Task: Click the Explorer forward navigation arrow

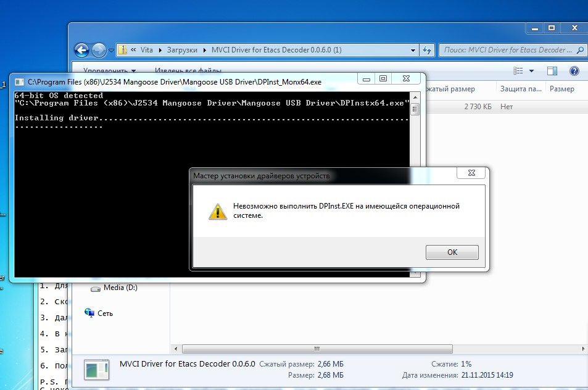Action: (x=98, y=50)
